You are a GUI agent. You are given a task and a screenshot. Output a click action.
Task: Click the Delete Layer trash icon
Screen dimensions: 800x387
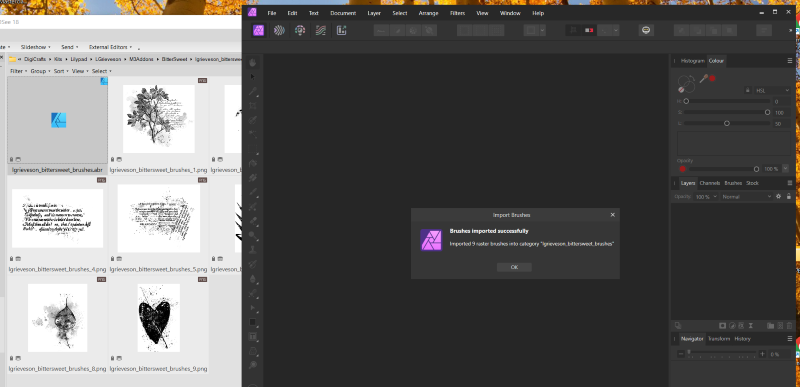tap(789, 325)
